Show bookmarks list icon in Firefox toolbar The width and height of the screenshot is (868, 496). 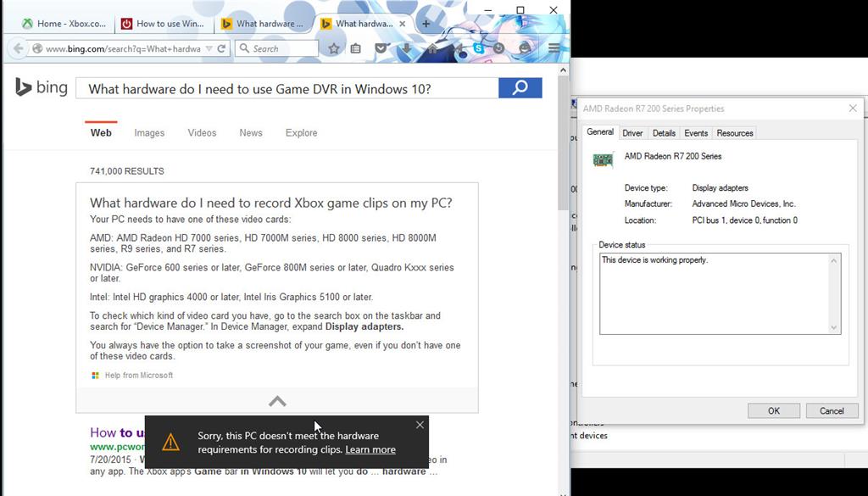tap(356, 48)
